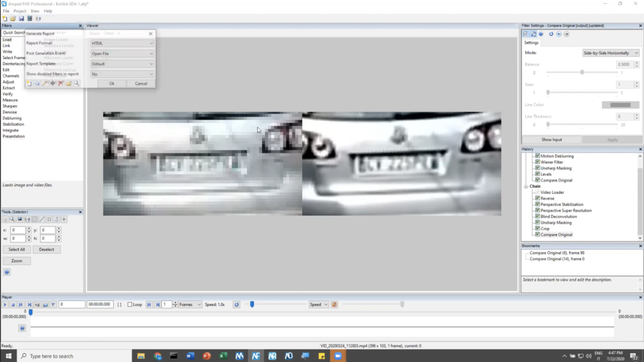Click Select All in Tools panel
The height and width of the screenshot is (362, 644).
(17, 250)
